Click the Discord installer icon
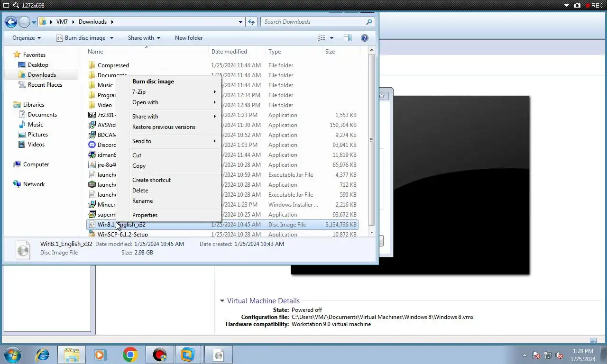The image size is (607, 364). [x=92, y=145]
